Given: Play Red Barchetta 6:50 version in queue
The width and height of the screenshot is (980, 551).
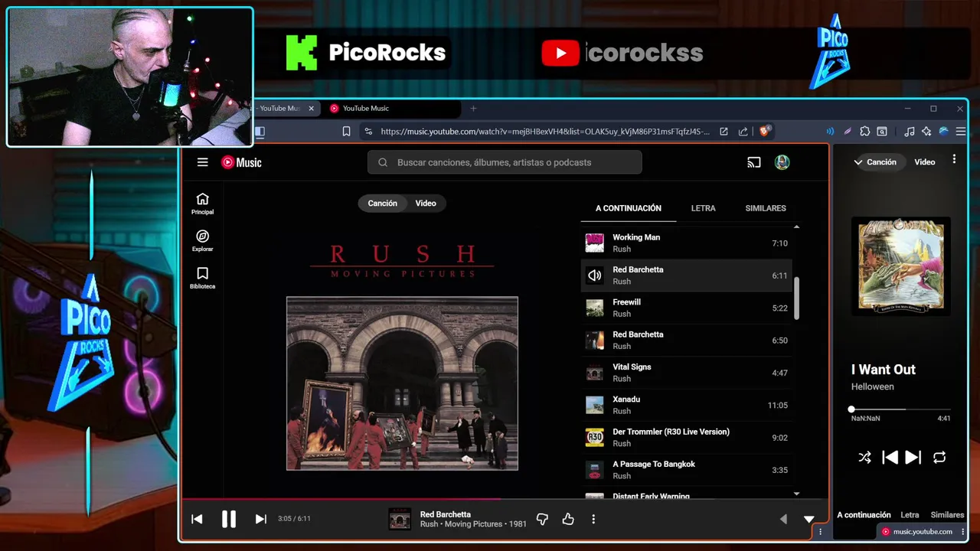Looking at the screenshot, I should 686,341.
